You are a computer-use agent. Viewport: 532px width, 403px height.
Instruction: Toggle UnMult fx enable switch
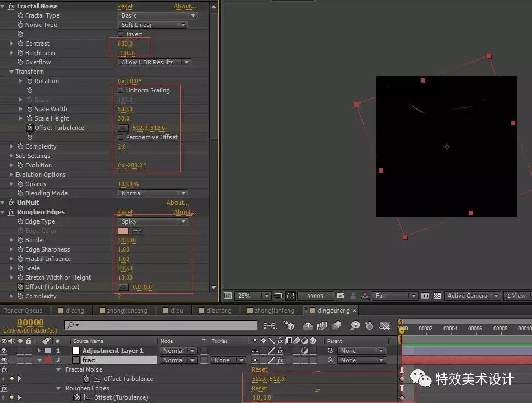tap(11, 203)
